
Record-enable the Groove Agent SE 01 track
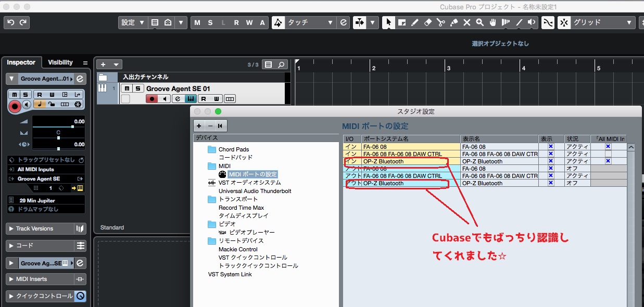coord(152,99)
